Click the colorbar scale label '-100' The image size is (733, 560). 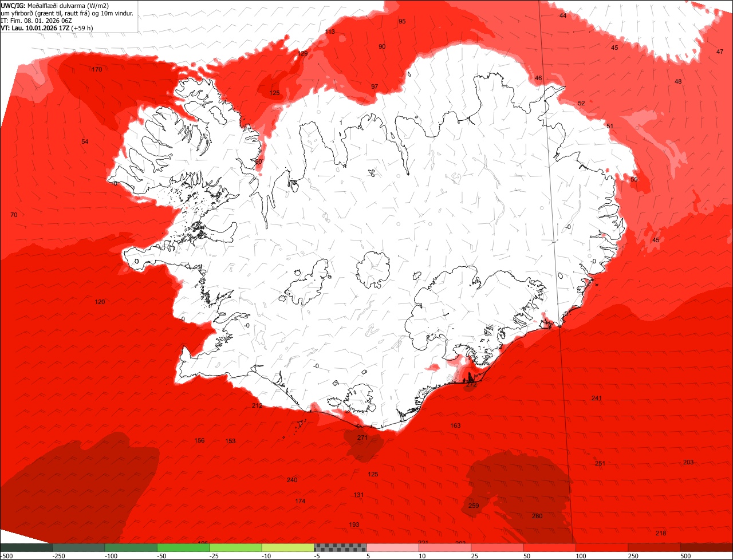click(111, 556)
